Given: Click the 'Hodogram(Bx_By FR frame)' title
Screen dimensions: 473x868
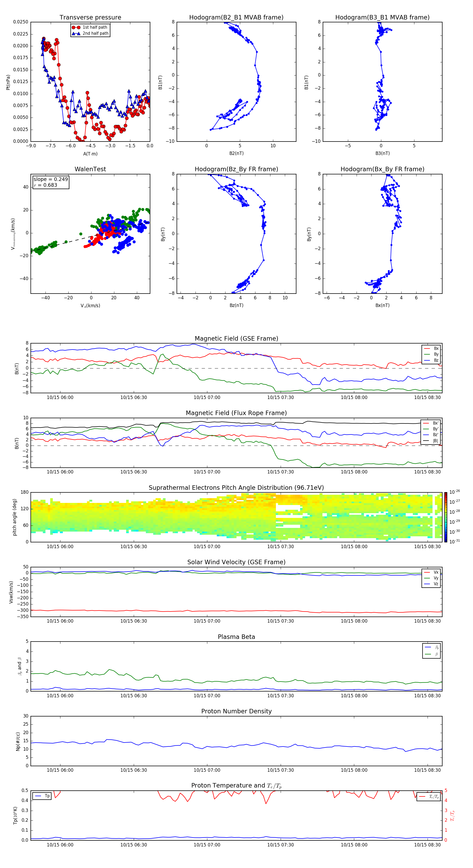Looking at the screenshot, I should pos(382,169).
